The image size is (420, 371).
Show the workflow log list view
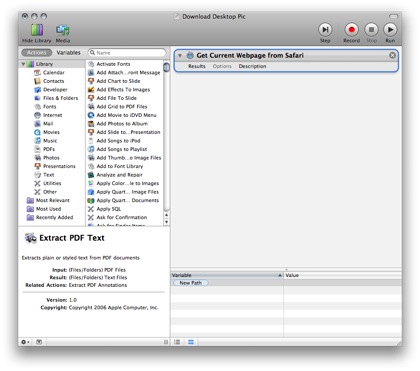coord(177,342)
